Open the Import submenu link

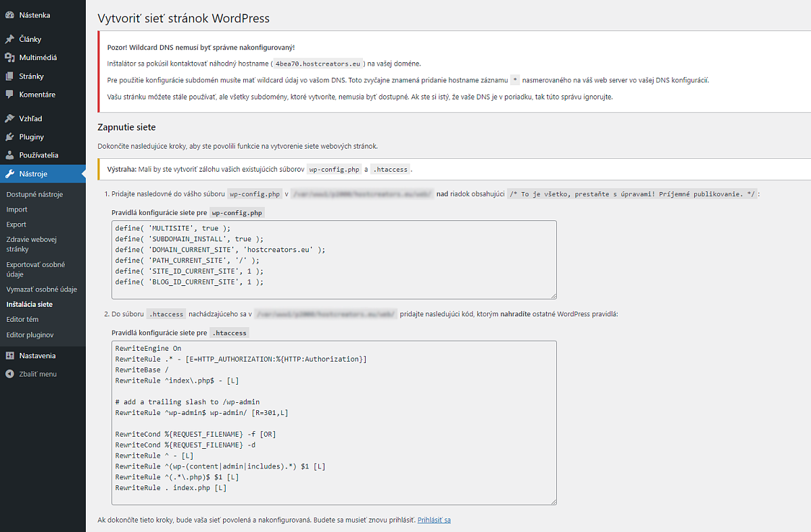point(17,210)
